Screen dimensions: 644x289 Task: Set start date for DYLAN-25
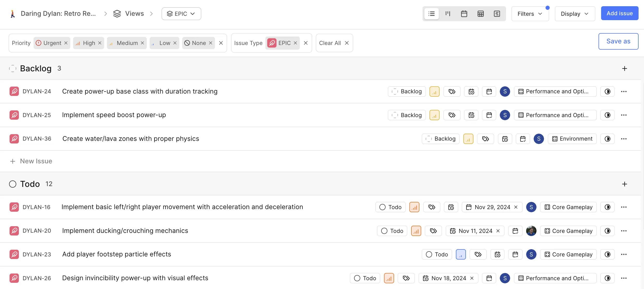471,115
